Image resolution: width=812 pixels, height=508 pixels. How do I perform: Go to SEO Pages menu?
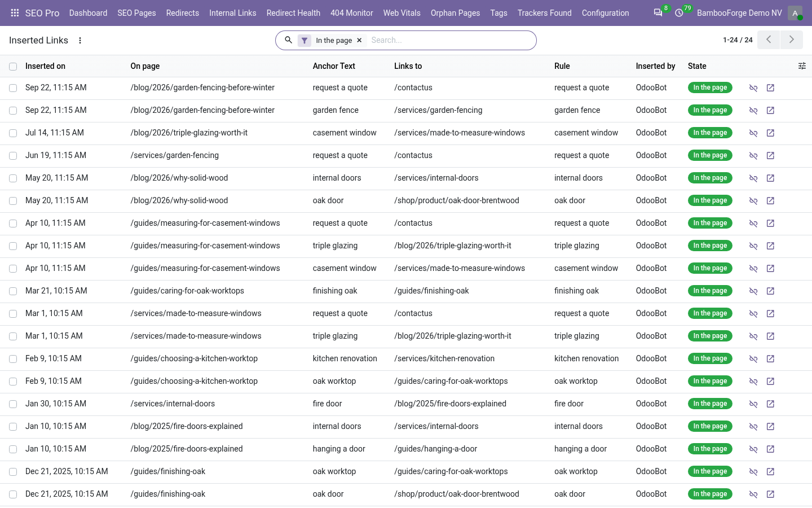click(x=136, y=13)
